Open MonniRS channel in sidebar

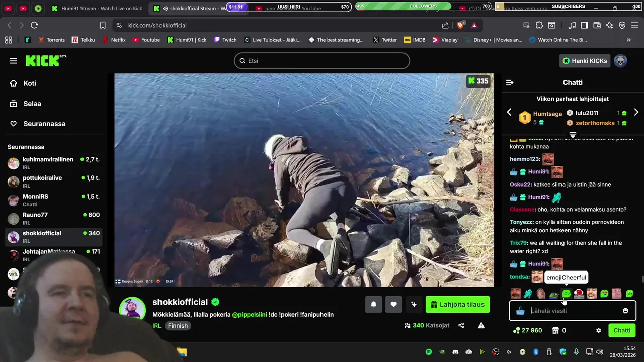point(53,200)
